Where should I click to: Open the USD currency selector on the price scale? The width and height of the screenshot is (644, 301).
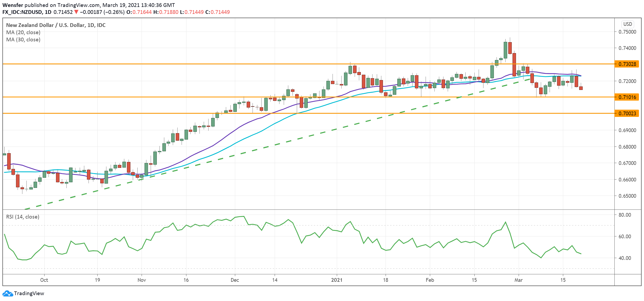click(x=628, y=24)
